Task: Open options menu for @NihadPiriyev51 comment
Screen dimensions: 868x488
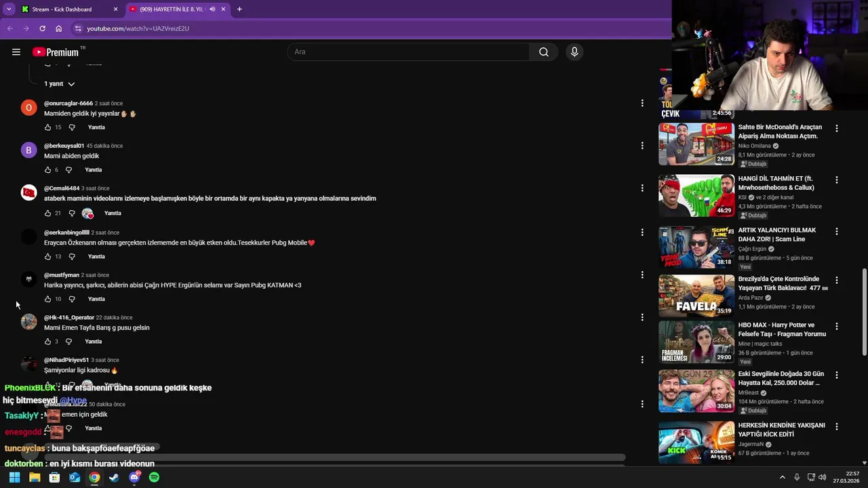Action: click(x=642, y=360)
